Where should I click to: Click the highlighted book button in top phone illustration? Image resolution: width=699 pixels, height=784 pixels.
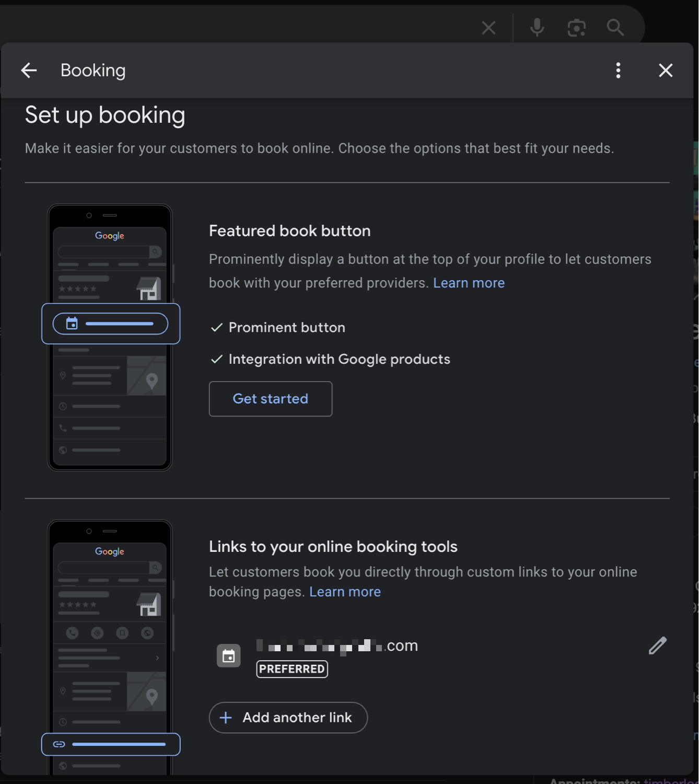pyautogui.click(x=111, y=324)
